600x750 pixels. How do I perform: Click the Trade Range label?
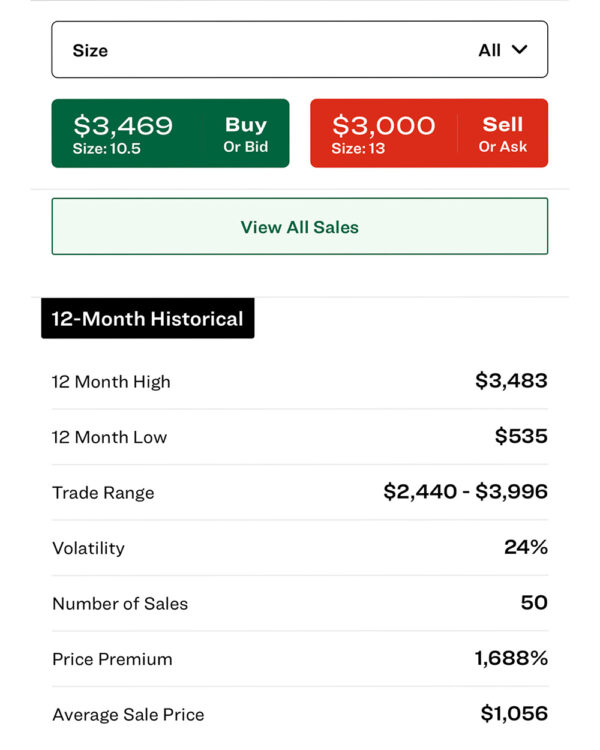103,493
